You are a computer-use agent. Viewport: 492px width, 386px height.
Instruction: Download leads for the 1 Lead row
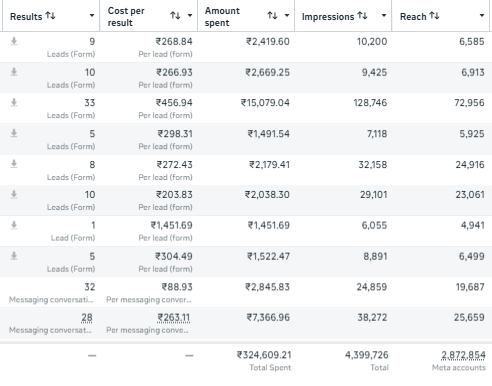(x=14, y=225)
